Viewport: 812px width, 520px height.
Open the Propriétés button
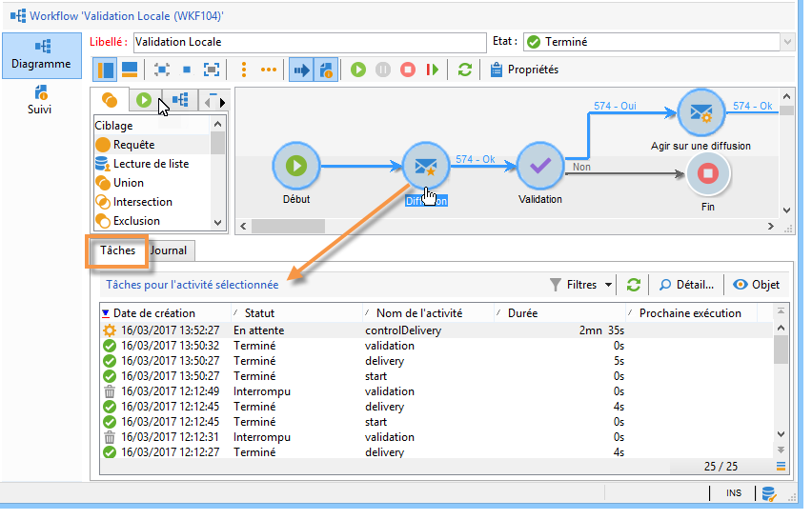pos(524,70)
